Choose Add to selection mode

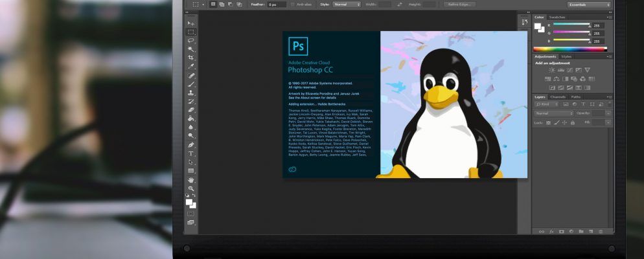(222, 4)
